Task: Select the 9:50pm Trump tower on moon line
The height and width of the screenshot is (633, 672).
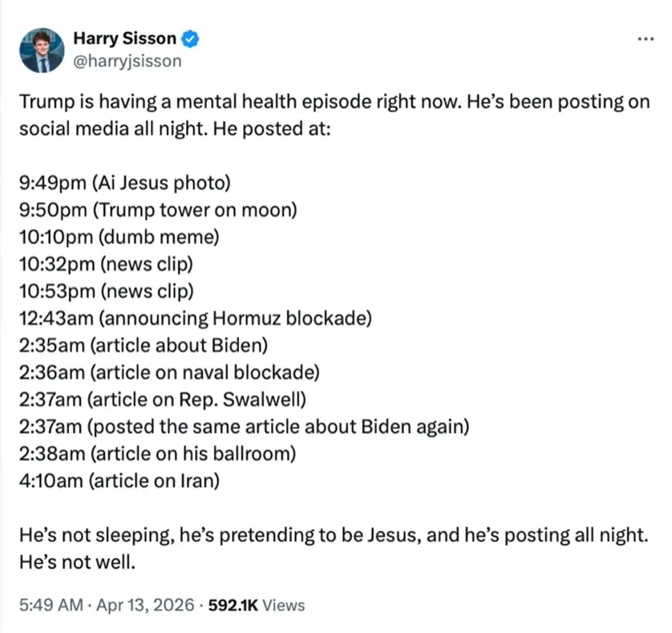Action: (158, 211)
